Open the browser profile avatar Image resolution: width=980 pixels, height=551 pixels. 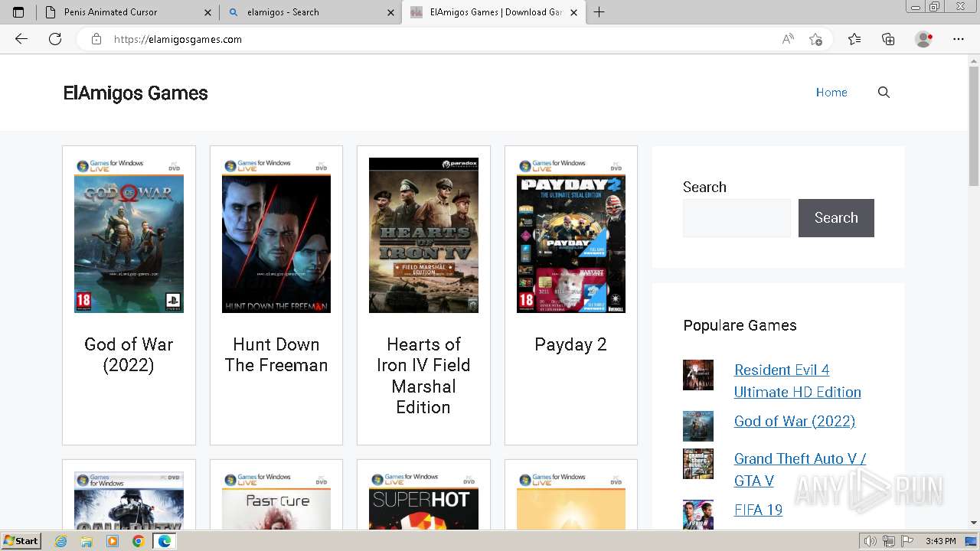point(924,39)
